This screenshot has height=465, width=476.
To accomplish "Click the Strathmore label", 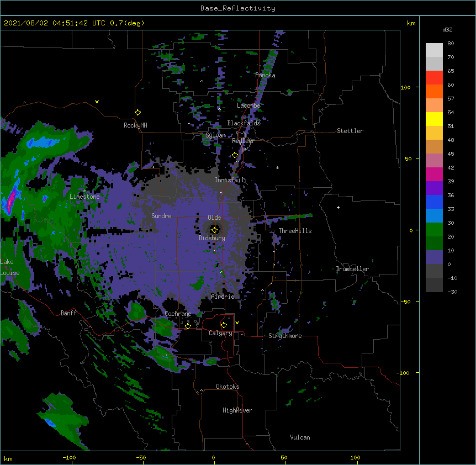I will click(x=285, y=336).
